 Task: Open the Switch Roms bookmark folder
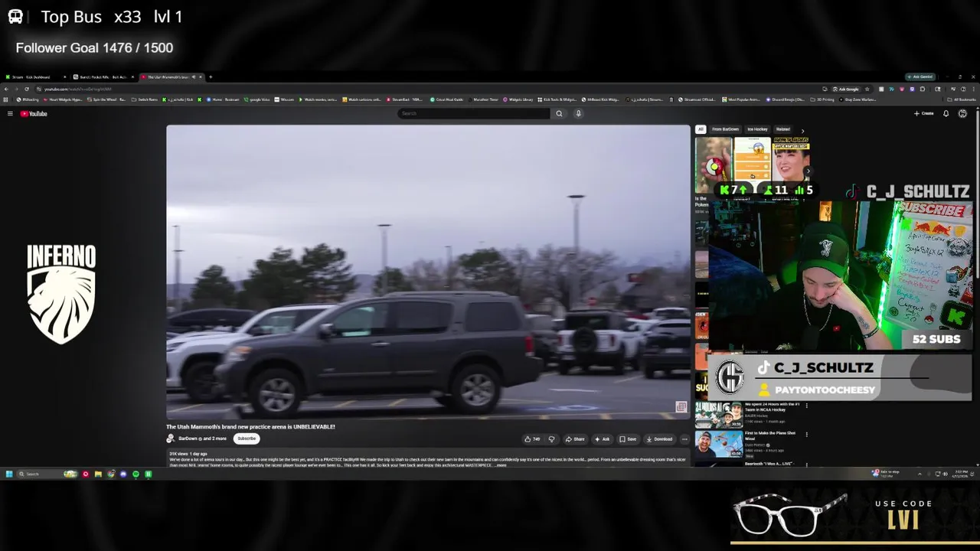(145, 99)
